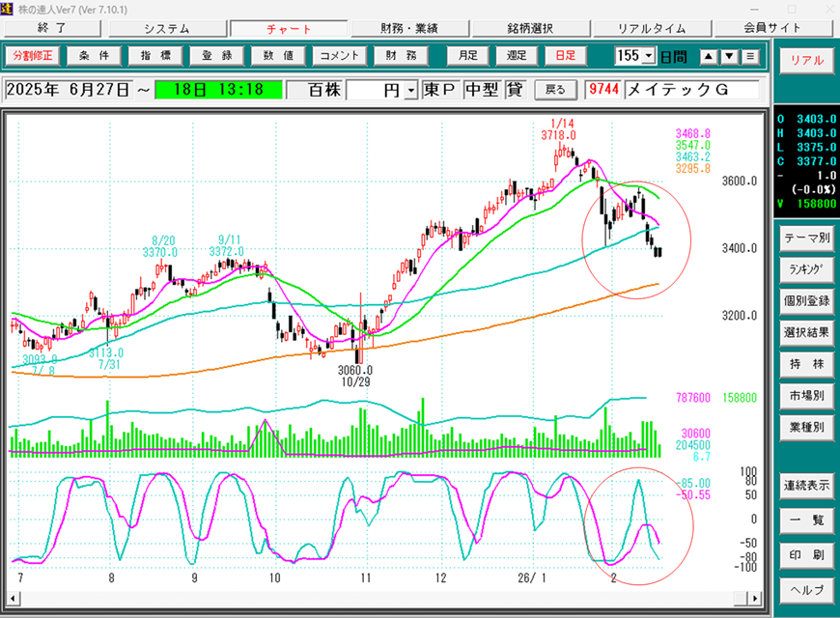The height and width of the screenshot is (618, 840).
Task: Click the magenta 3468.8 moving average legend value
Action: point(692,133)
